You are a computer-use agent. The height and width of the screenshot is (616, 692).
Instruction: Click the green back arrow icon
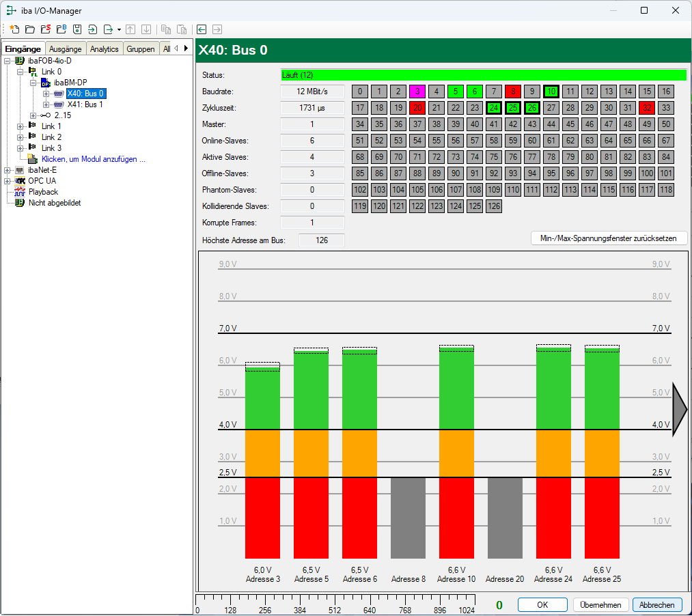202,29
